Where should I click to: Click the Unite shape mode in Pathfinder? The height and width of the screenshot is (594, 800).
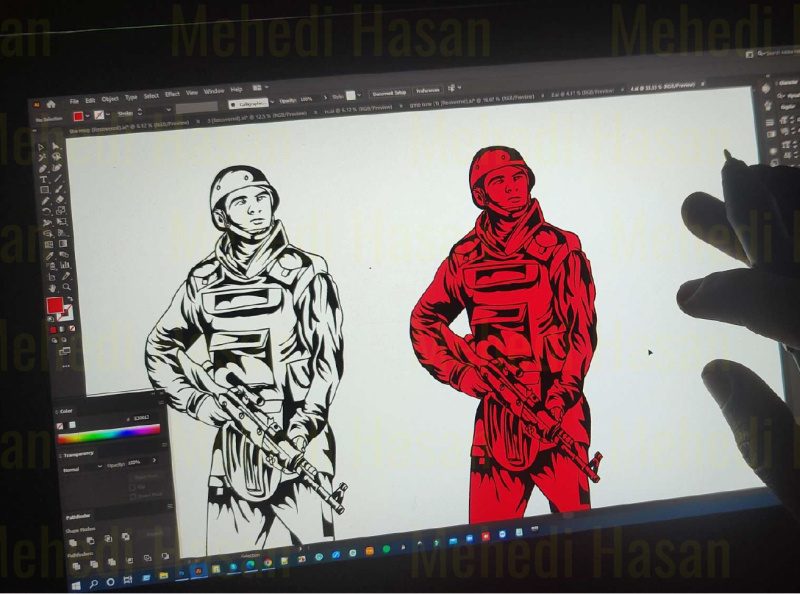71,540
